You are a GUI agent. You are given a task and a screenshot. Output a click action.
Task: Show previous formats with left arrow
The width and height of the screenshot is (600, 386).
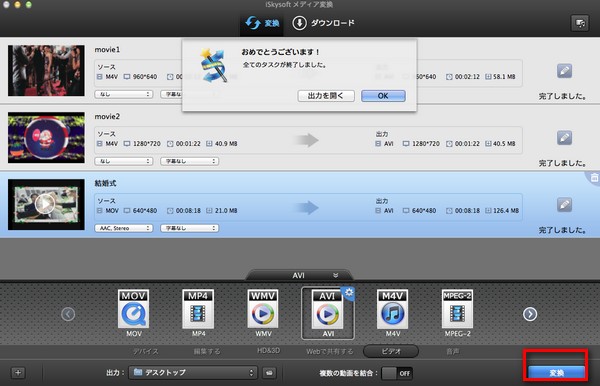tap(68, 314)
